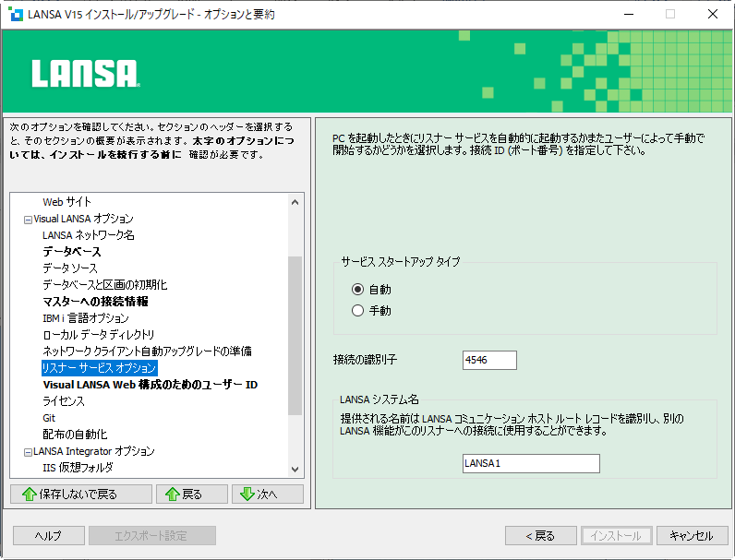The width and height of the screenshot is (735, 560).
Task: Select Git tree item
Action: 49,418
